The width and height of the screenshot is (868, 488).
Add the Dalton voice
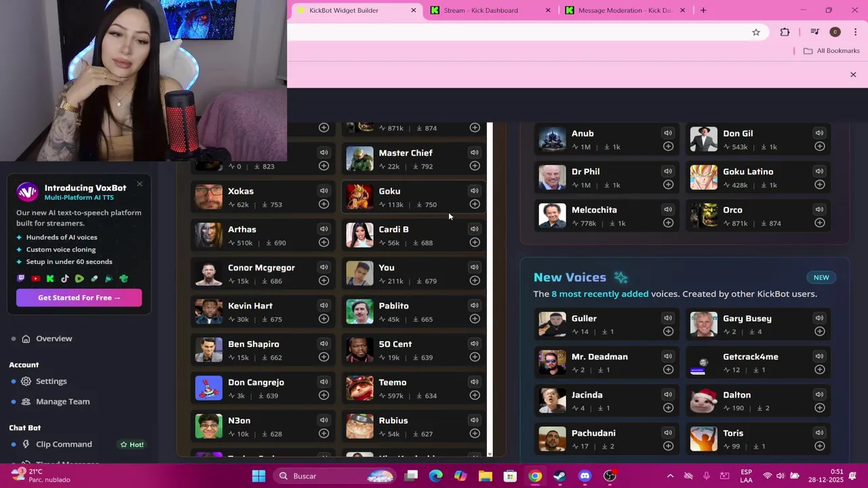820,408
